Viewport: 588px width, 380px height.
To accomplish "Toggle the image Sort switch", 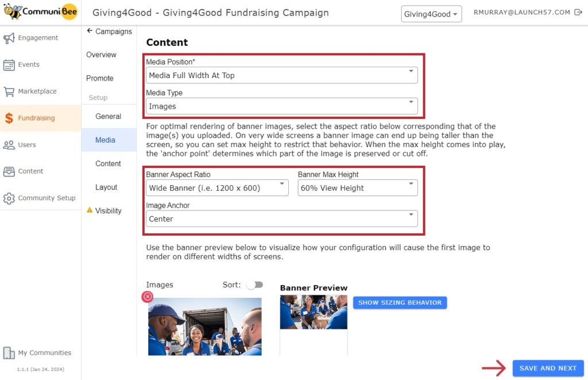I will pos(255,285).
